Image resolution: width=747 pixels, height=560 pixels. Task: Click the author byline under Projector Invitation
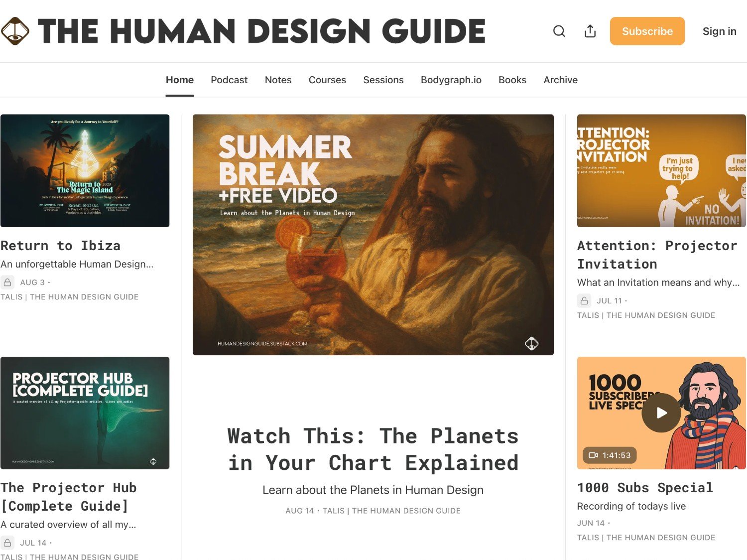pyautogui.click(x=646, y=315)
